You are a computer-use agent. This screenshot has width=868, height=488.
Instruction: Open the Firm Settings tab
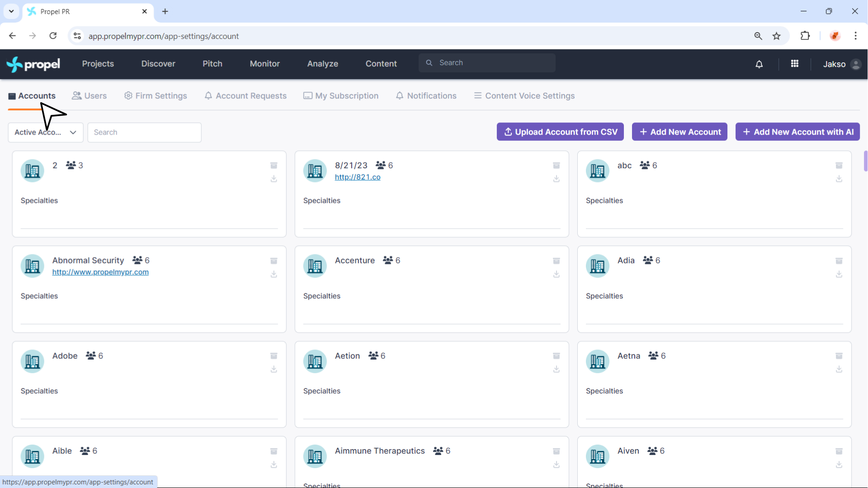(156, 96)
